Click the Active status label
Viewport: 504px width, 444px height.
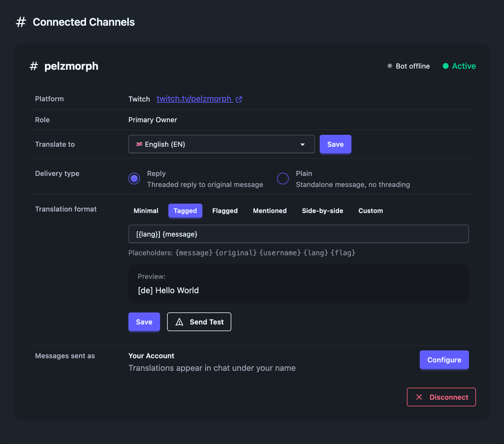pos(464,66)
